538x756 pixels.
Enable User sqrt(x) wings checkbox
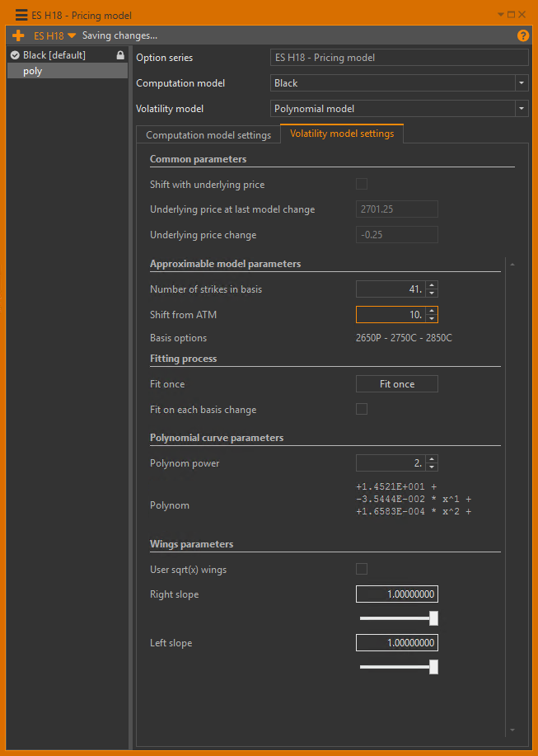pyautogui.click(x=361, y=569)
